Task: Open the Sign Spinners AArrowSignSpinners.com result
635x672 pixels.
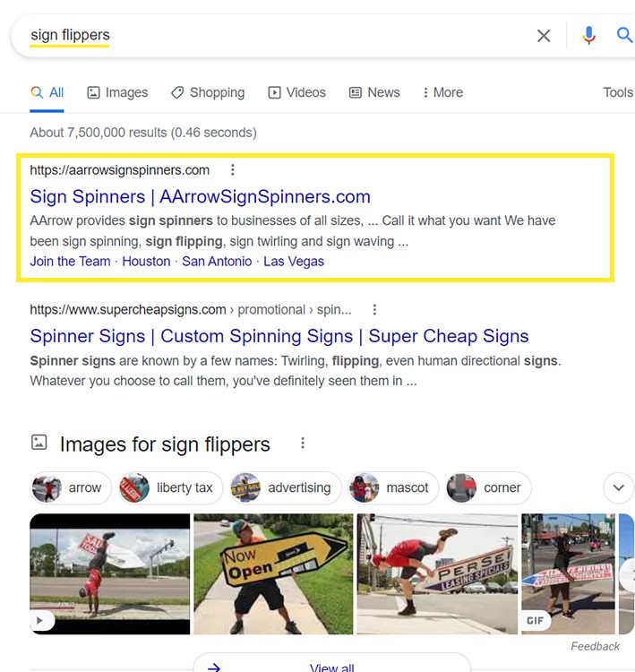Action: (200, 197)
